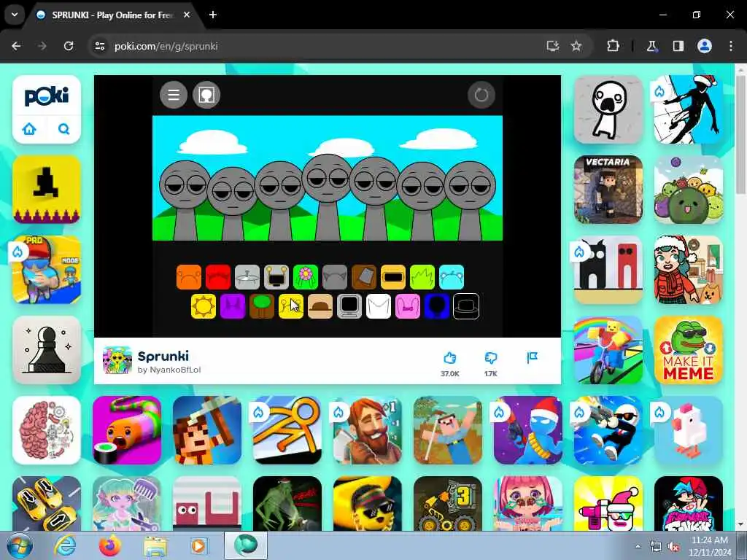Click the circular reset button in game
This screenshot has width=747, height=560.
pos(481,95)
